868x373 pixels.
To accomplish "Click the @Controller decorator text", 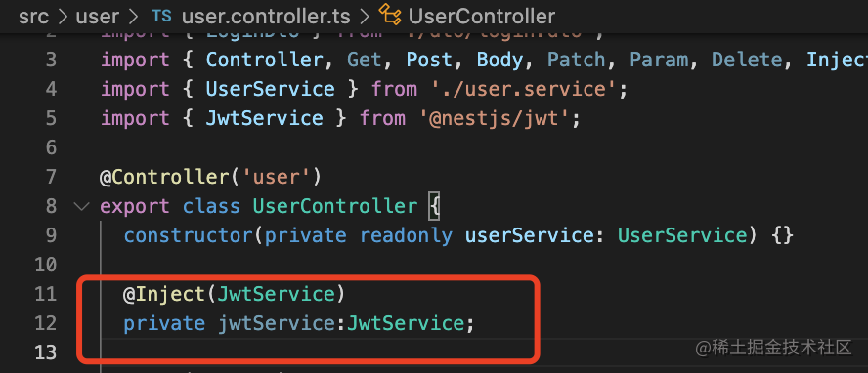I will 164,177.
